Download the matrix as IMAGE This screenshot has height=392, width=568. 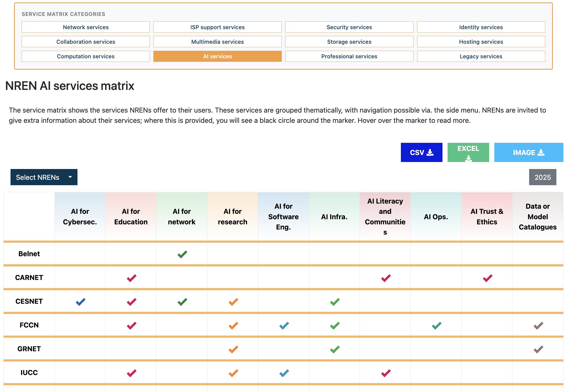(x=528, y=152)
